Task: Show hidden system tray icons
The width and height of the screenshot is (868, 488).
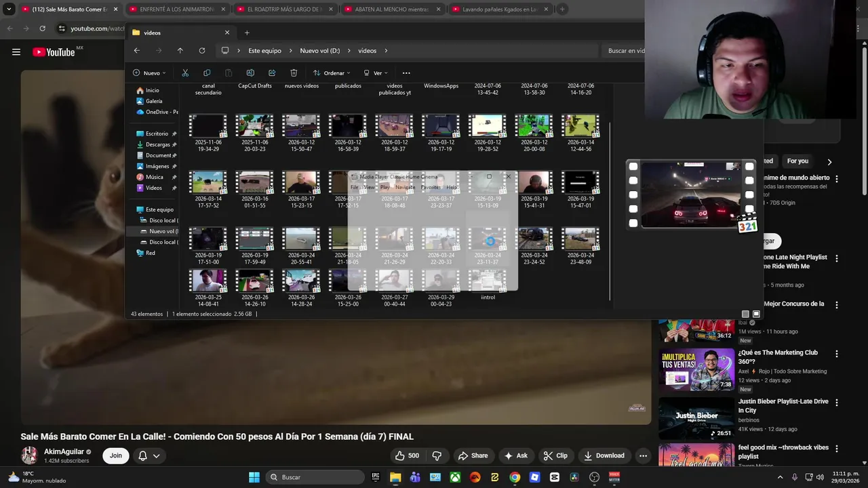Action: (780, 477)
